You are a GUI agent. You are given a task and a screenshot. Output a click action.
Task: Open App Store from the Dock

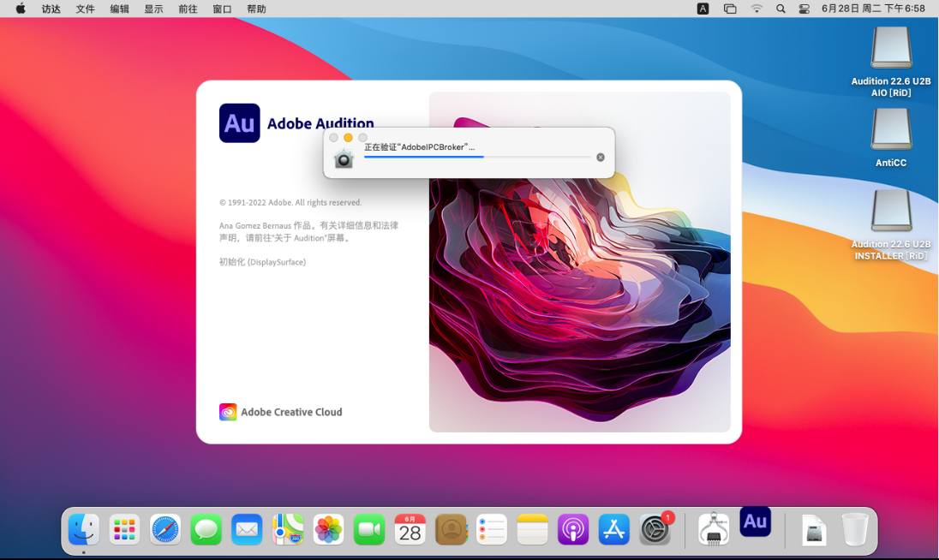point(613,529)
